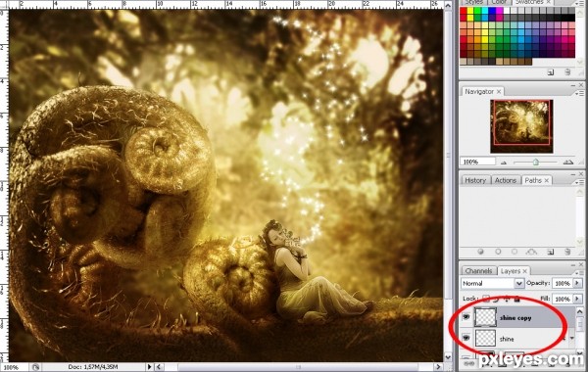Select the Layers tab

click(510, 271)
